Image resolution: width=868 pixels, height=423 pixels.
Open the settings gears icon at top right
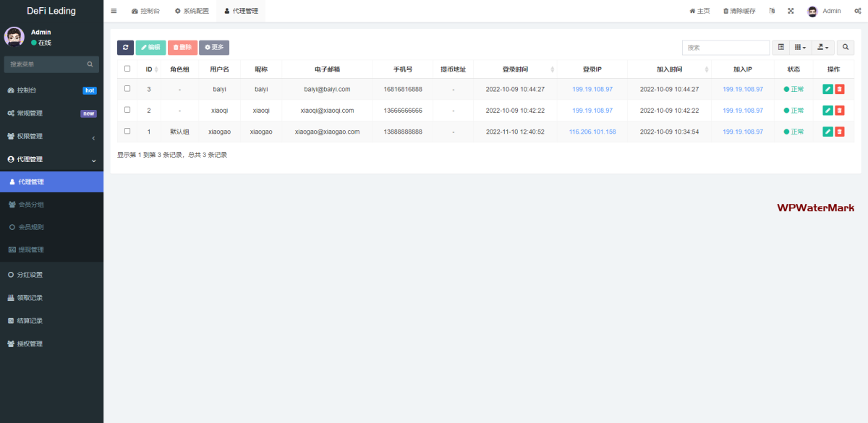coord(857,11)
